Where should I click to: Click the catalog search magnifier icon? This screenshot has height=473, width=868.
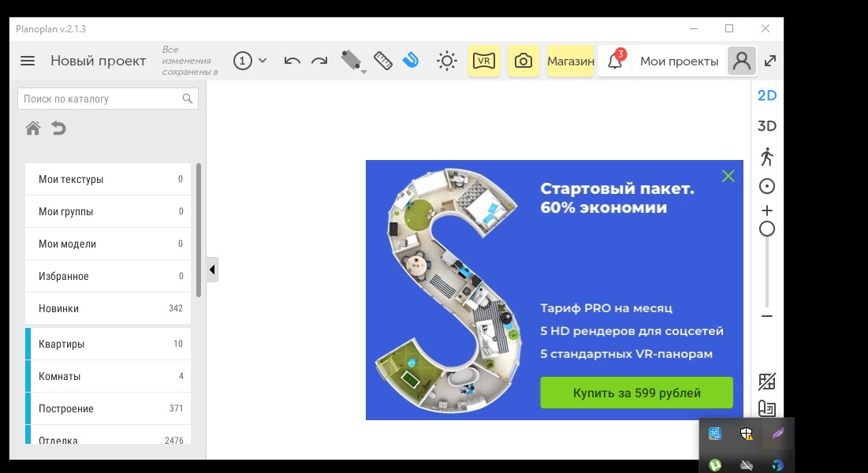[x=188, y=99]
